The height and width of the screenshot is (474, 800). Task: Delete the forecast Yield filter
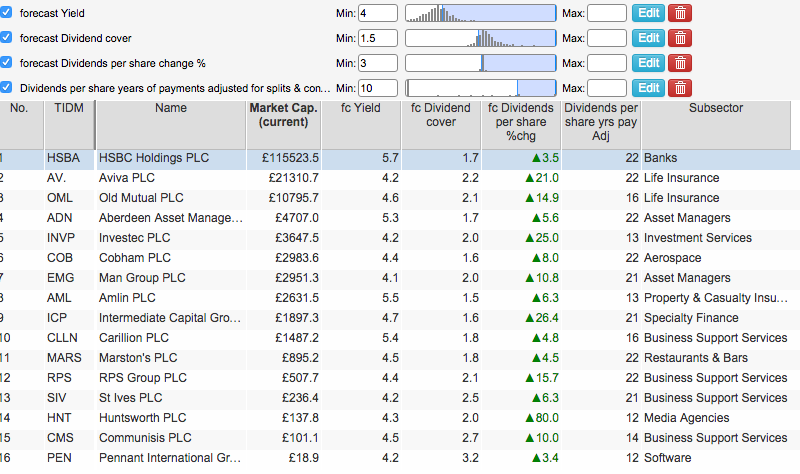[680, 13]
